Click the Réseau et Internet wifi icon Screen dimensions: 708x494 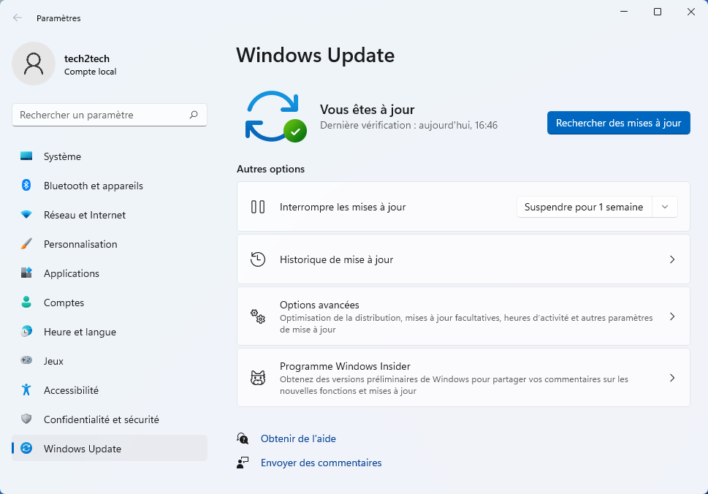pos(26,215)
